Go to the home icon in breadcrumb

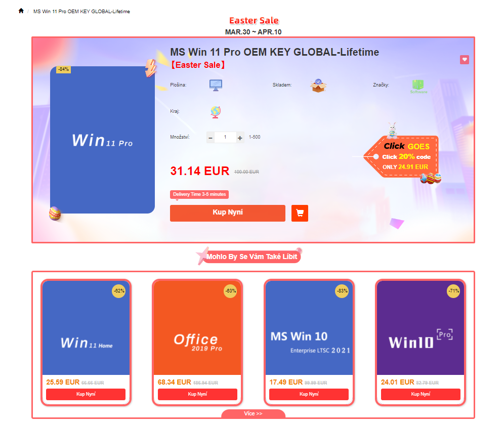point(21,11)
